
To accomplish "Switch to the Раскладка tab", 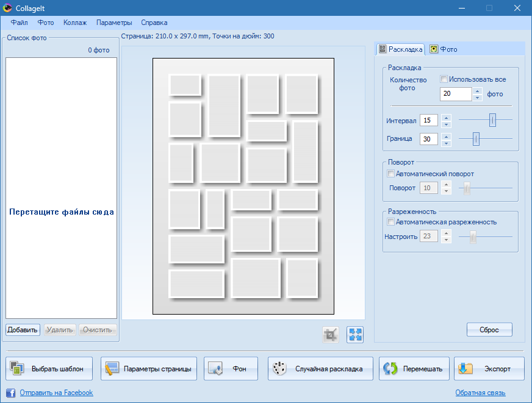I will click(x=401, y=49).
